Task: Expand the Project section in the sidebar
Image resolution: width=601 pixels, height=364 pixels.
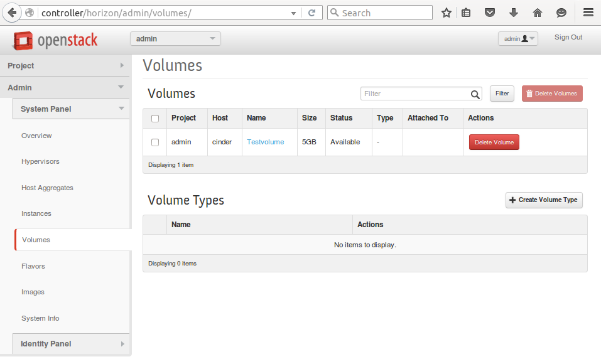Action: coord(65,65)
